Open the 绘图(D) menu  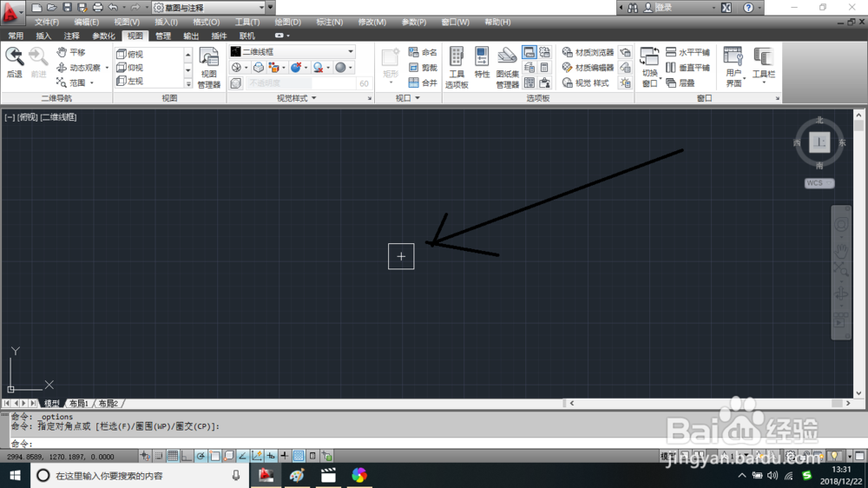coord(288,23)
